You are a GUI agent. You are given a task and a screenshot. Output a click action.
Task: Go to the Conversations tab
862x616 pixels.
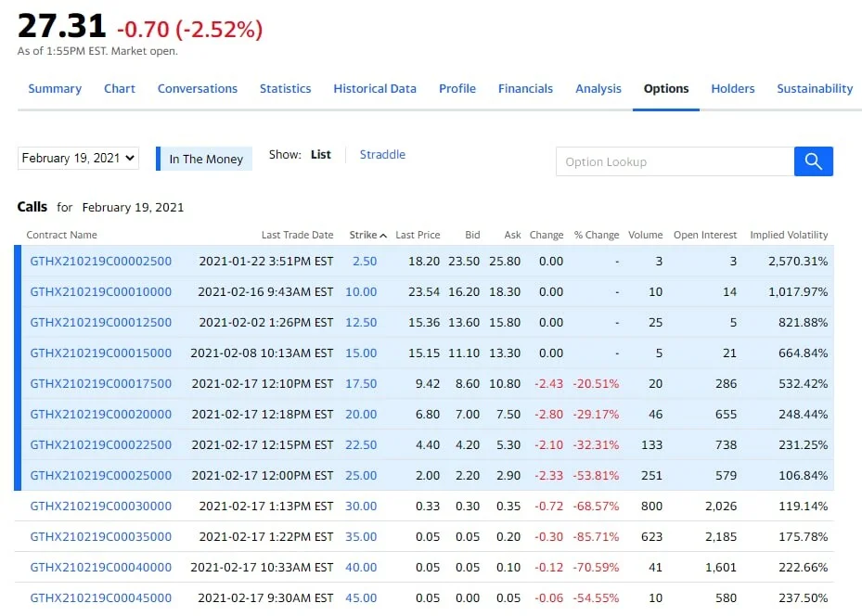pos(198,88)
